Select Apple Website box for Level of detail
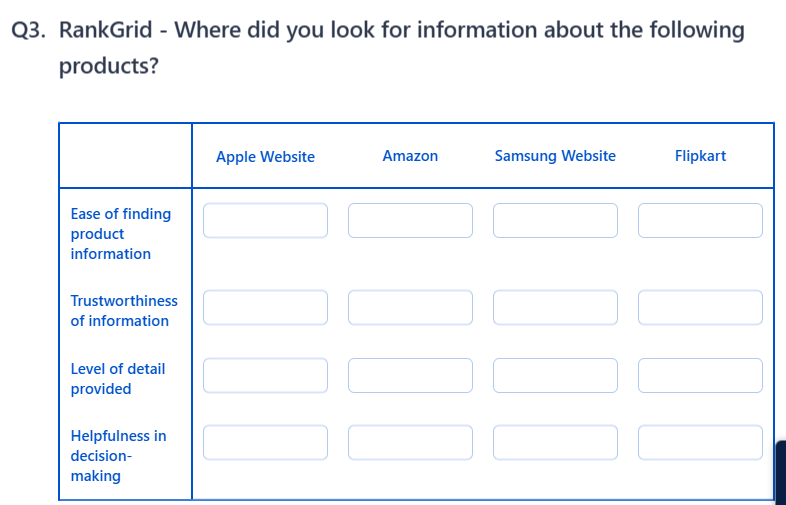This screenshot has height=505, width=786. coord(265,376)
